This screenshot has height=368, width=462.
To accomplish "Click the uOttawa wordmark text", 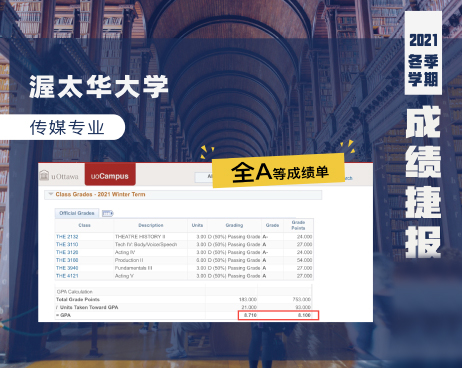I will click(65, 176).
